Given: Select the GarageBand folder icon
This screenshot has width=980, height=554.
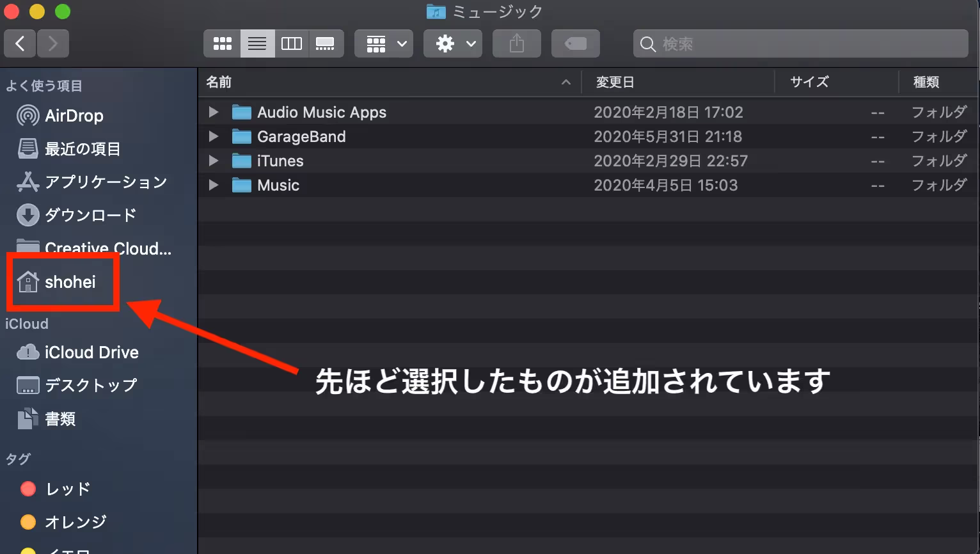Looking at the screenshot, I should pyautogui.click(x=241, y=137).
